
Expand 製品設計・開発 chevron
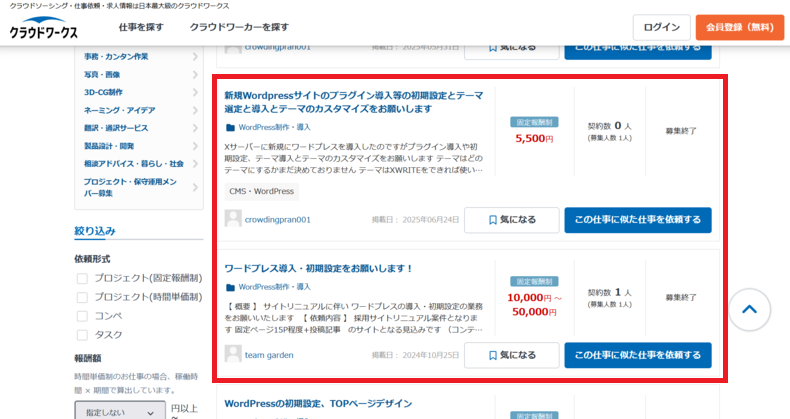point(195,146)
